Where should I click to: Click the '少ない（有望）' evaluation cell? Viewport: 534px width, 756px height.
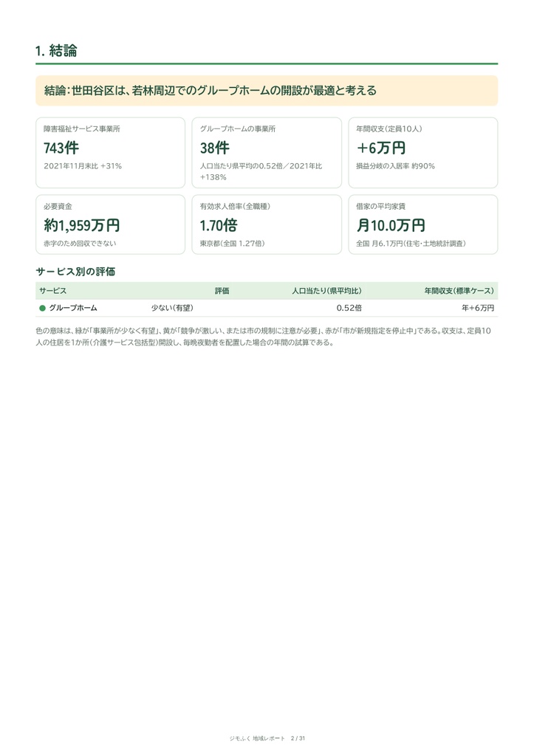pyautogui.click(x=172, y=308)
